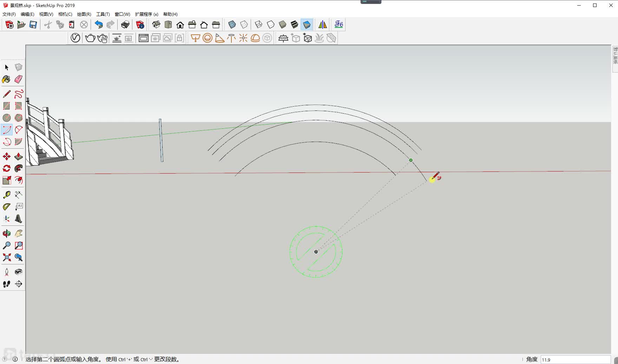Viewport: 618px width, 364px height.
Task: Open V-Ray Asset Editor
Action: pos(75,38)
